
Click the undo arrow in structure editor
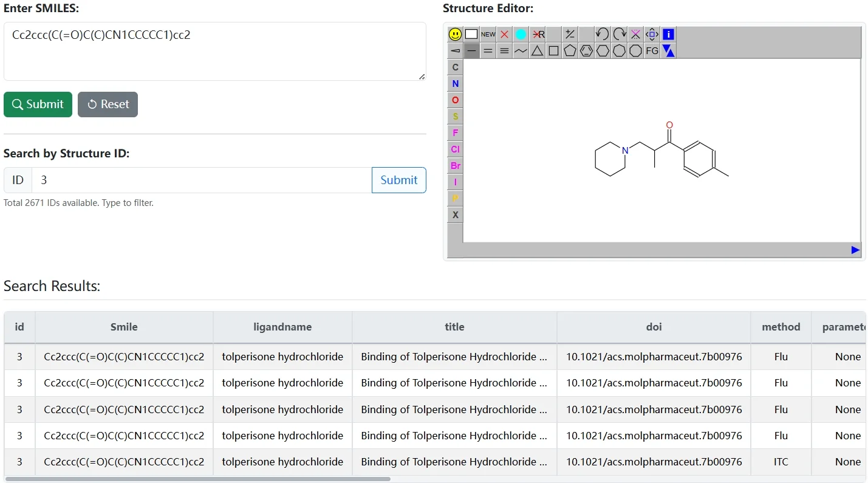click(x=602, y=35)
